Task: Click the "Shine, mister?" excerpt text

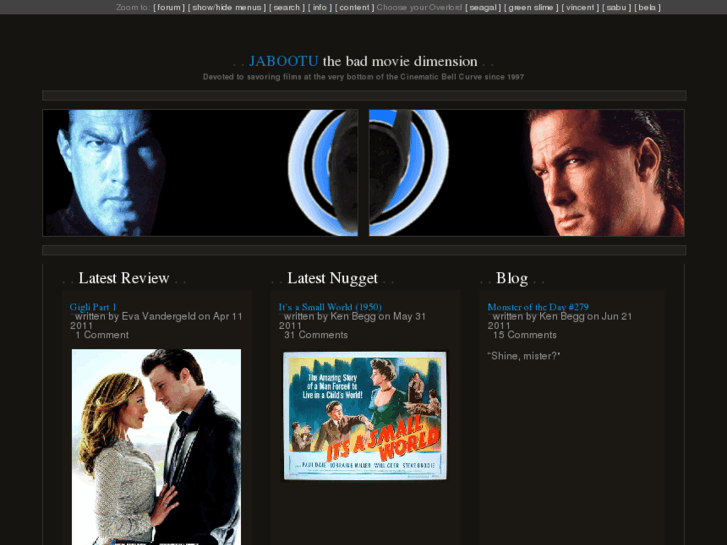Action: 523,356
